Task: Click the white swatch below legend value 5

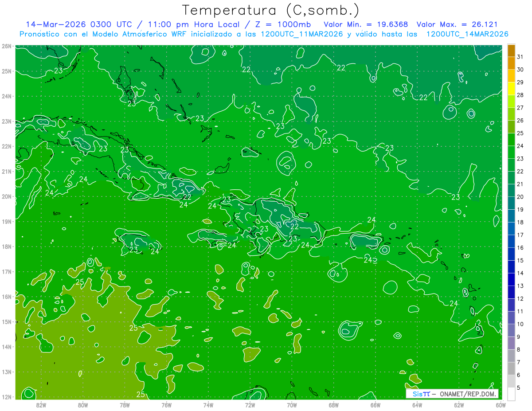Action: pyautogui.click(x=511, y=394)
